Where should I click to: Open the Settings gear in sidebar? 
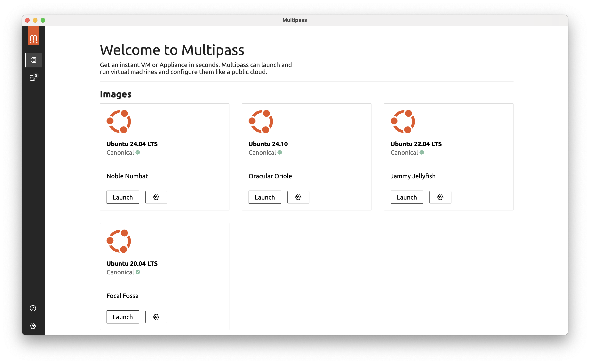tap(33, 326)
